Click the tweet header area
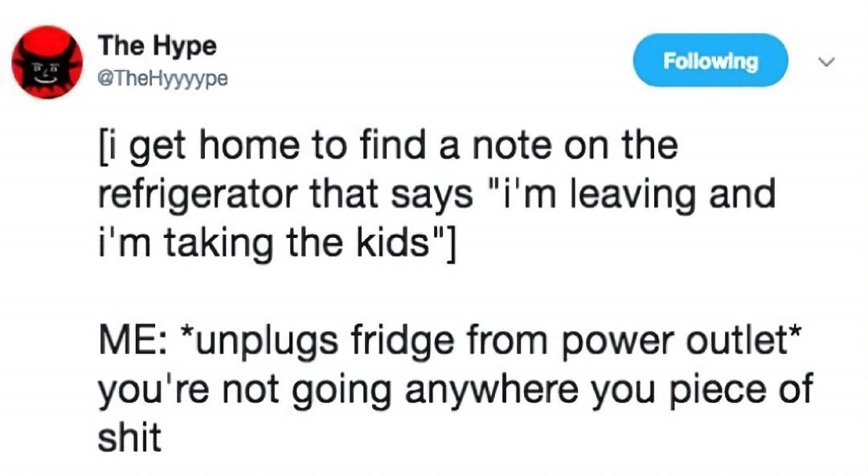 coord(321,60)
